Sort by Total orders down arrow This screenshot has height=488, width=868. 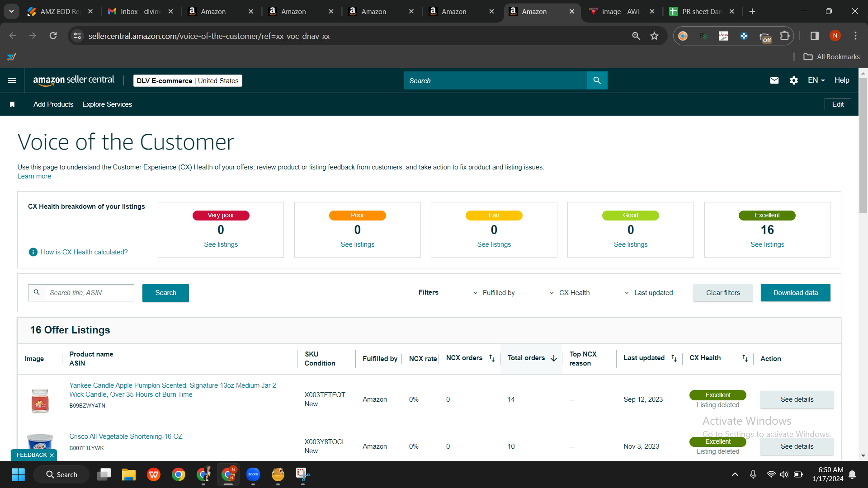pos(554,358)
